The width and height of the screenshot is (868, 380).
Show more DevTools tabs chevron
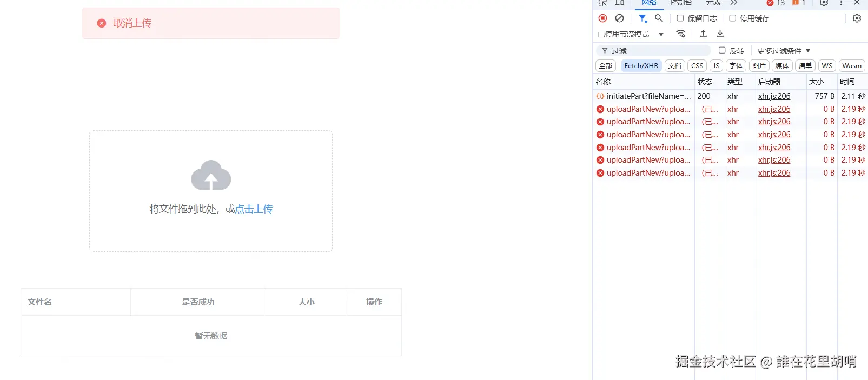pos(734,3)
